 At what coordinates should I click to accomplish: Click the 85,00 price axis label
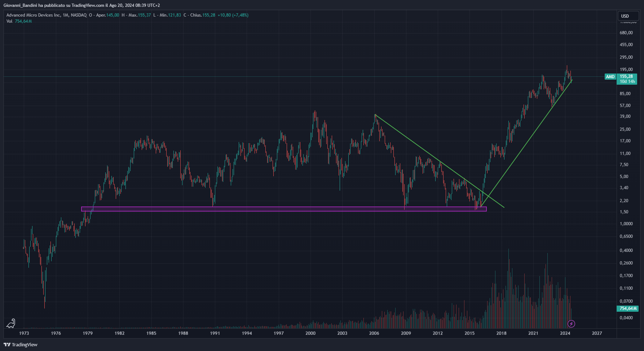tap(625, 94)
